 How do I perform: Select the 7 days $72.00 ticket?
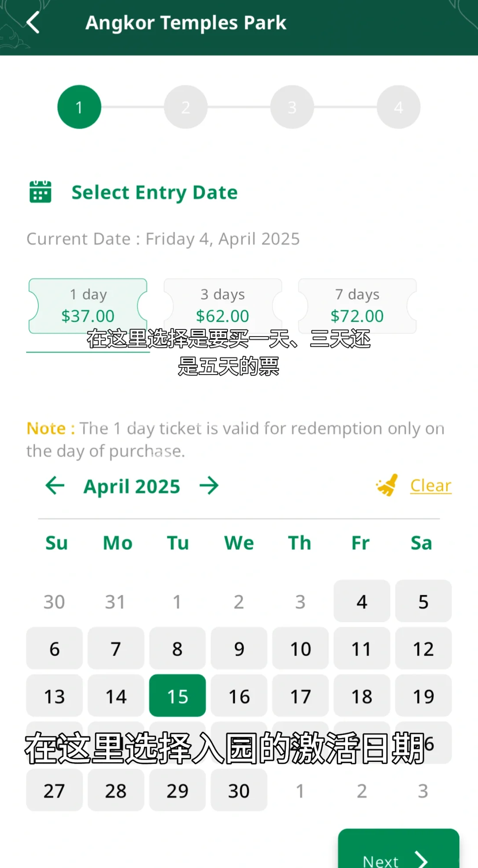(x=357, y=306)
